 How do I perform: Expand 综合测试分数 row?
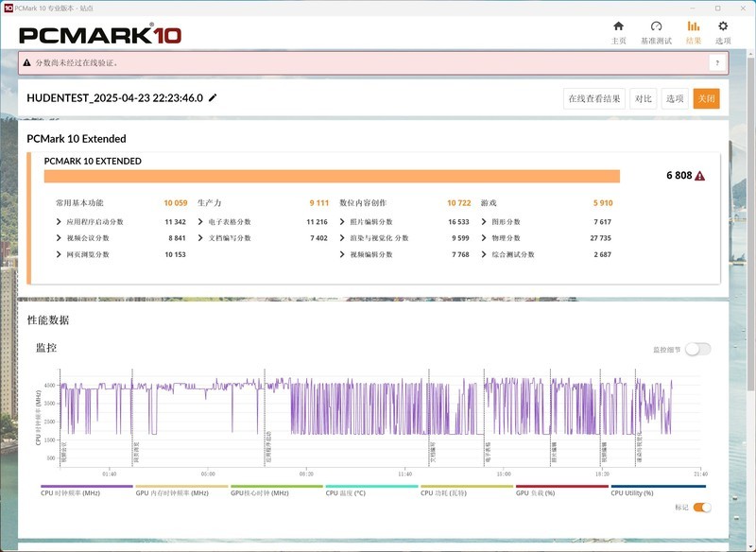tap(484, 254)
